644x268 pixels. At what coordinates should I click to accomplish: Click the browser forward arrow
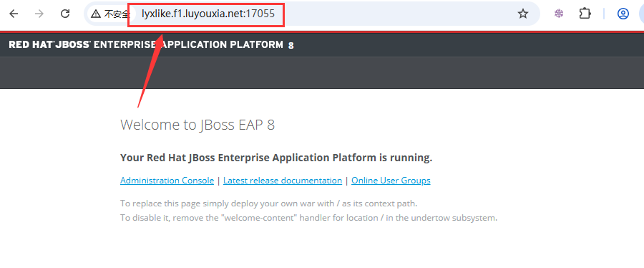pyautogui.click(x=39, y=14)
